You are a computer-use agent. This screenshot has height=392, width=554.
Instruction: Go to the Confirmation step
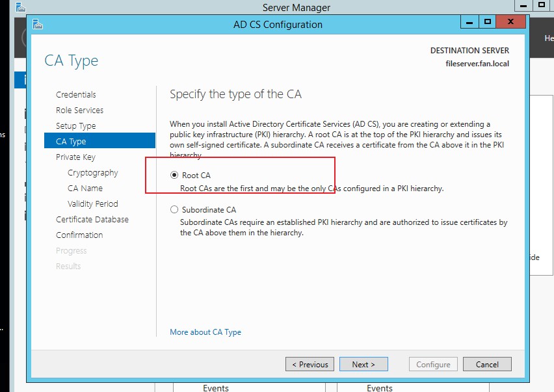click(79, 235)
